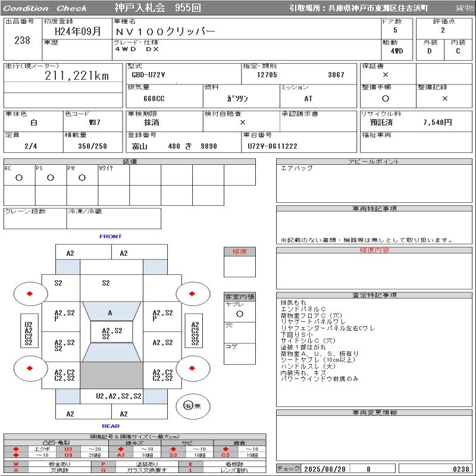Select chassis number U72V-0611222

point(273,146)
